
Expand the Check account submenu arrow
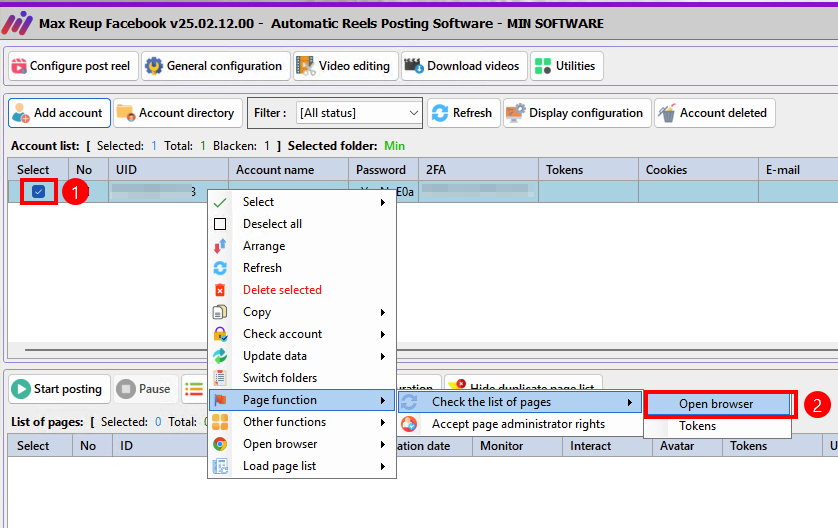tap(383, 334)
